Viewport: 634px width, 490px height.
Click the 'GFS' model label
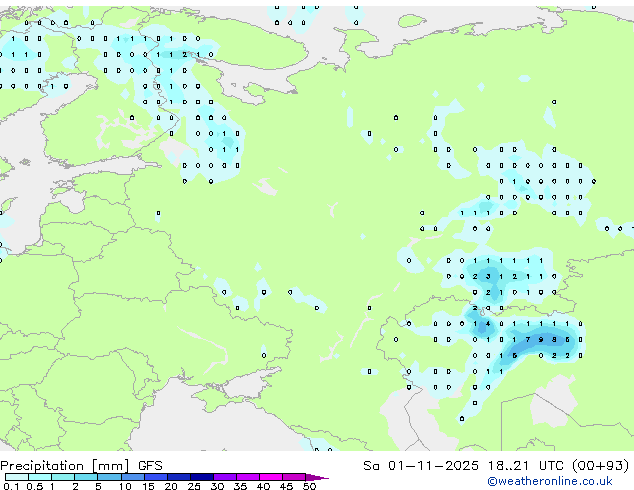pyautogui.click(x=150, y=466)
